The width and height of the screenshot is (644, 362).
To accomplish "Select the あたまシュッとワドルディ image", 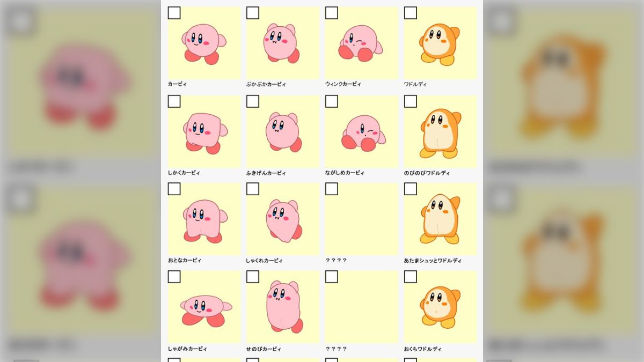I will 440,219.
